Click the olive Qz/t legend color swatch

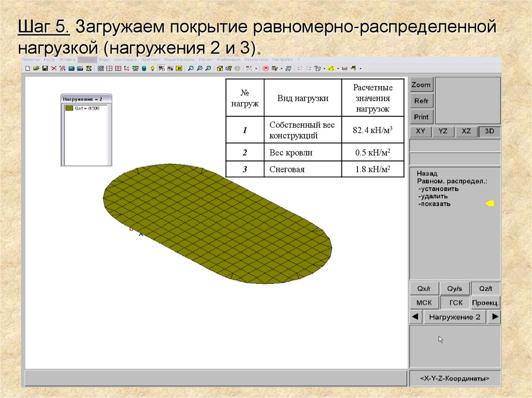(69, 108)
